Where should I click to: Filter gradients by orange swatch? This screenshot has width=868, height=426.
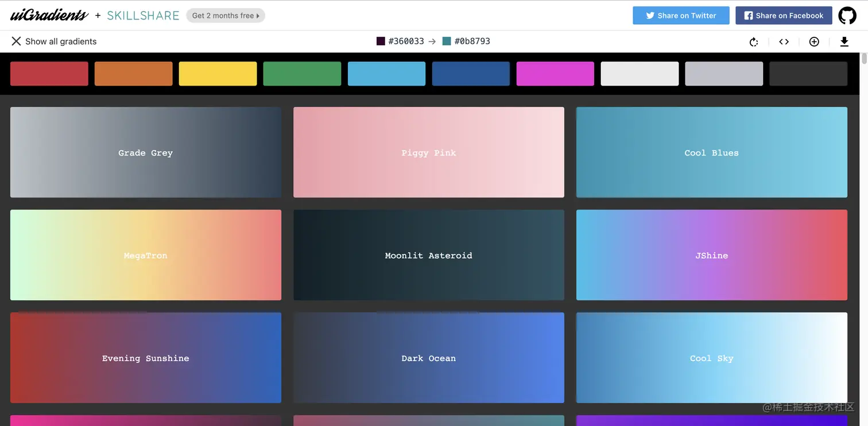click(x=134, y=73)
